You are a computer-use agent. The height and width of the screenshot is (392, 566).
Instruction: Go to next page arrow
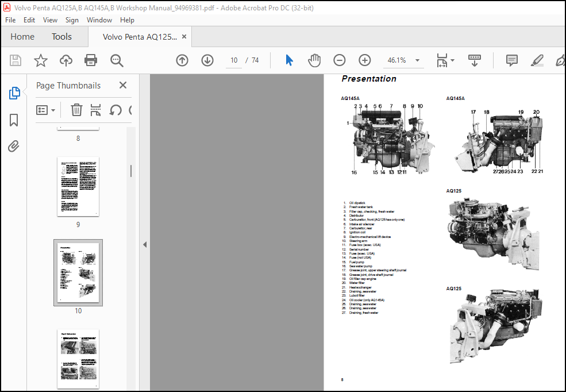click(207, 60)
